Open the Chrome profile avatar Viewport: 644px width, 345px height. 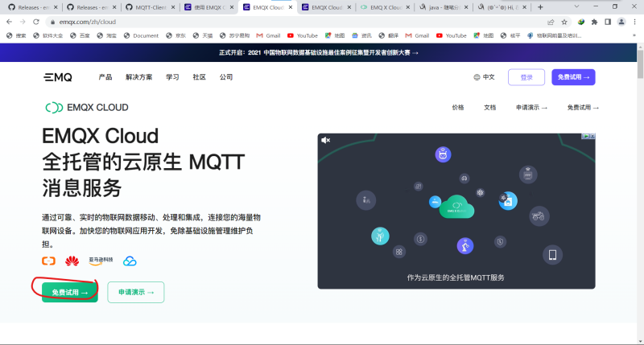[x=621, y=22]
